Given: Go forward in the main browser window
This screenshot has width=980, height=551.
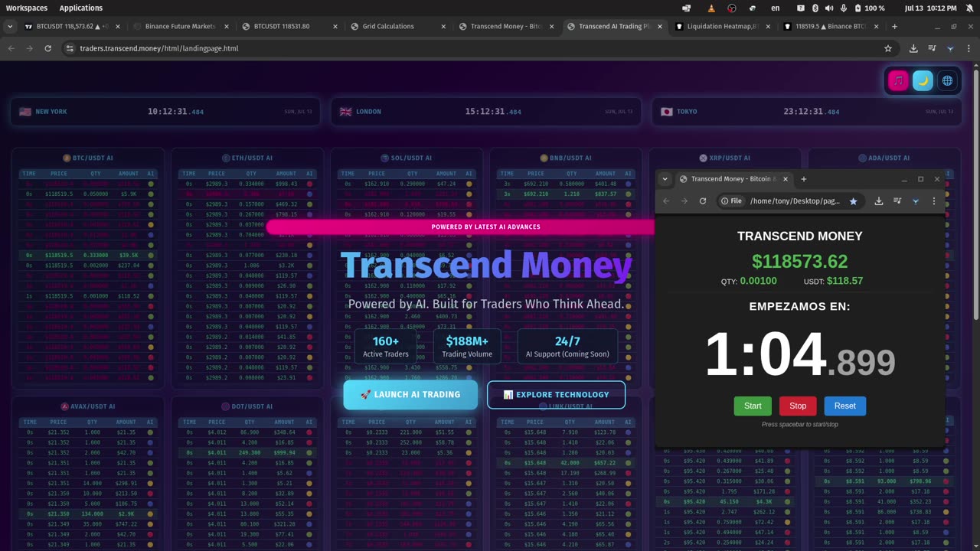Looking at the screenshot, I should [29, 48].
